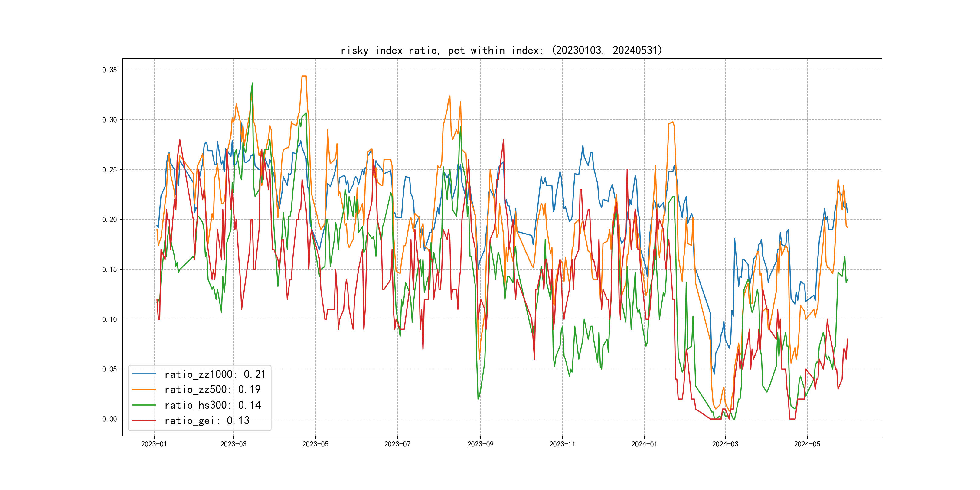Click the 0.35 y-axis tick label
Image resolution: width=980 pixels, height=490 pixels.
[x=109, y=70]
